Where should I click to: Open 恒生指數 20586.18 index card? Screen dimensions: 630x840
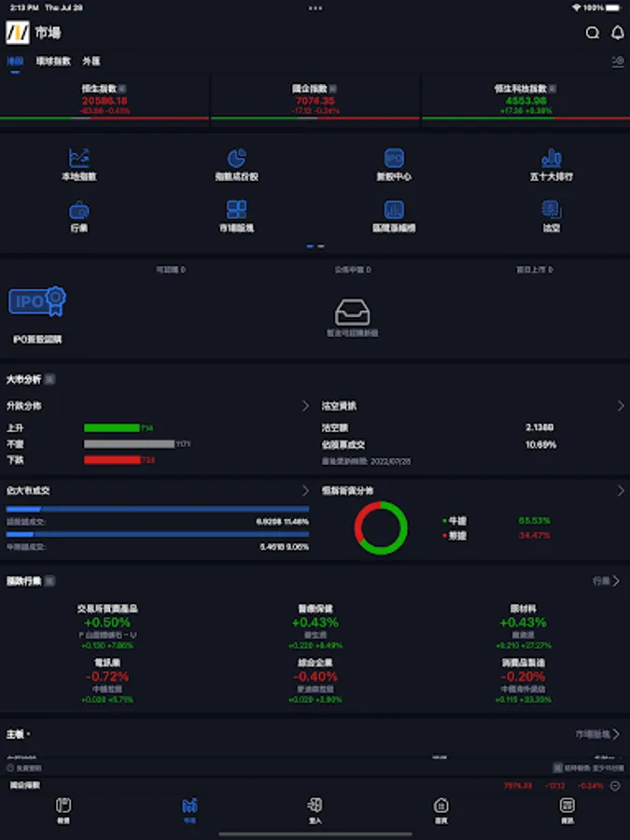tap(105, 100)
